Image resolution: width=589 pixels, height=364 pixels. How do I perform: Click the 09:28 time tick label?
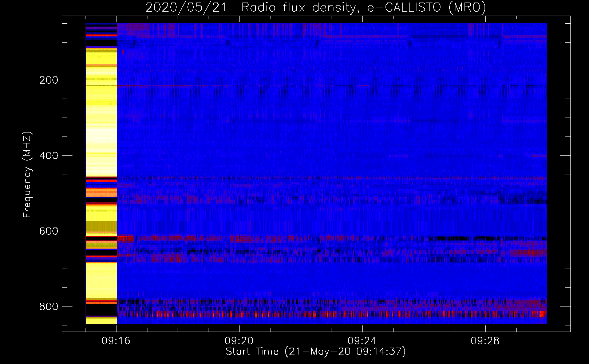[x=485, y=341]
